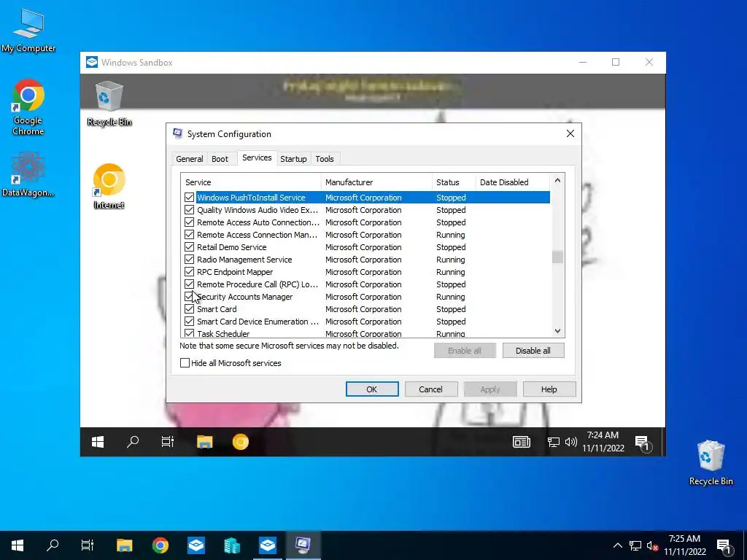Open Chrome on host taskbar
This screenshot has width=747, height=560.
pos(160,545)
